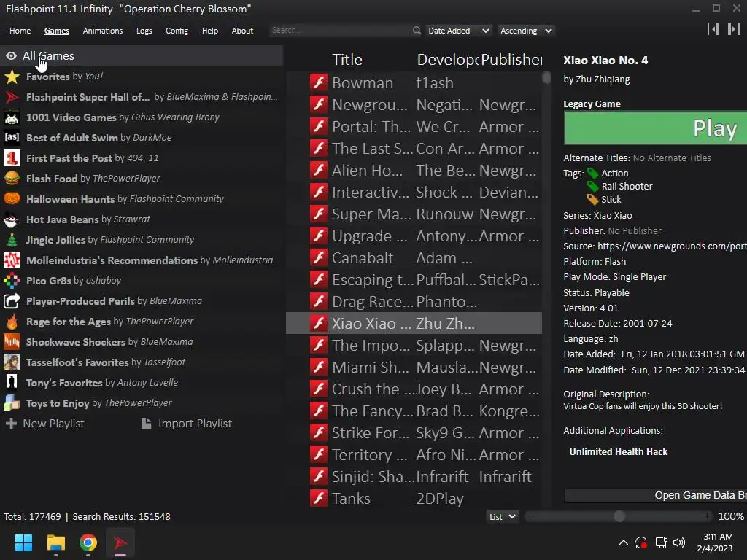Click the First Past the Post icon
747x560 pixels.
(12, 158)
